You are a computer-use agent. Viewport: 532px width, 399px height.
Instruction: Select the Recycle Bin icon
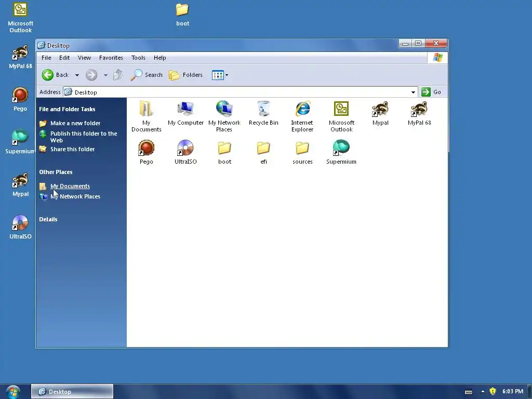click(263, 113)
